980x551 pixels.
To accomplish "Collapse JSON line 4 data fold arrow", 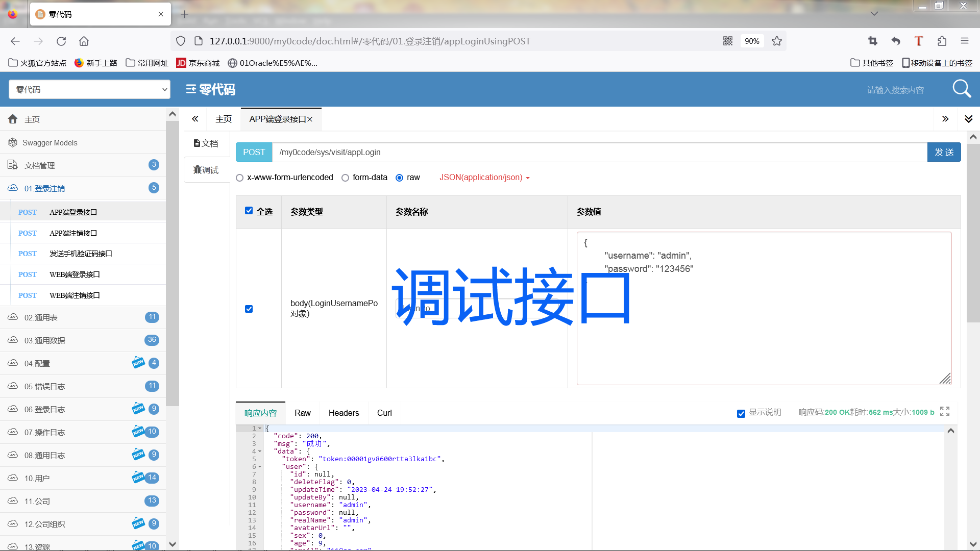I will pos(260,452).
